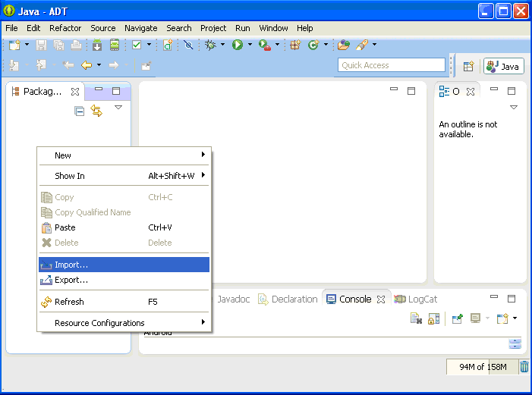Click the Print toolbar icon
Screen dimensions: 532x395
tap(76, 45)
